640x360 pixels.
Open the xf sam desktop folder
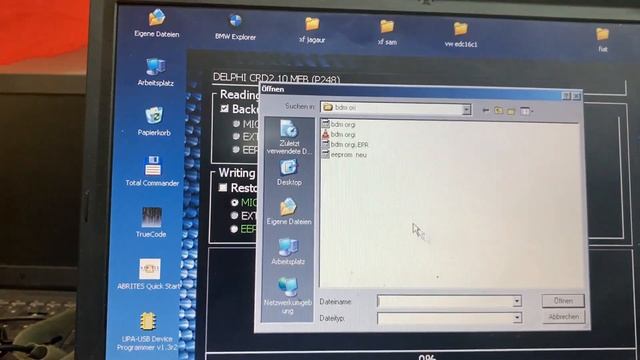387,32
